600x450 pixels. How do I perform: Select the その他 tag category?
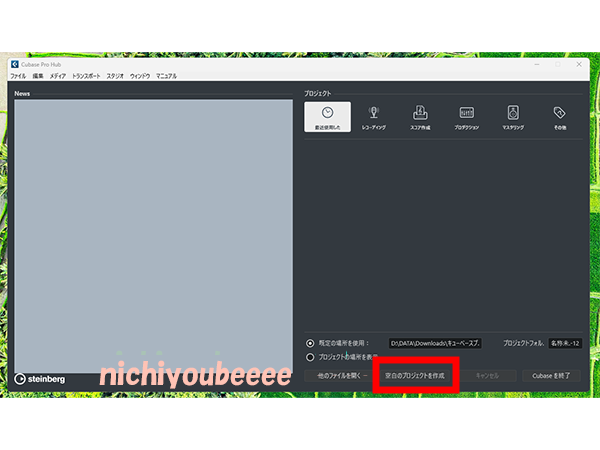point(560,117)
